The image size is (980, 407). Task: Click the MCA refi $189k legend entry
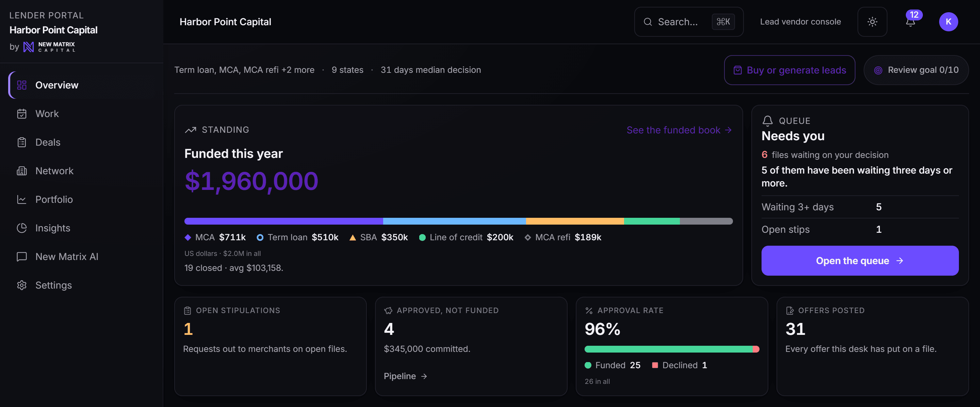click(x=563, y=237)
